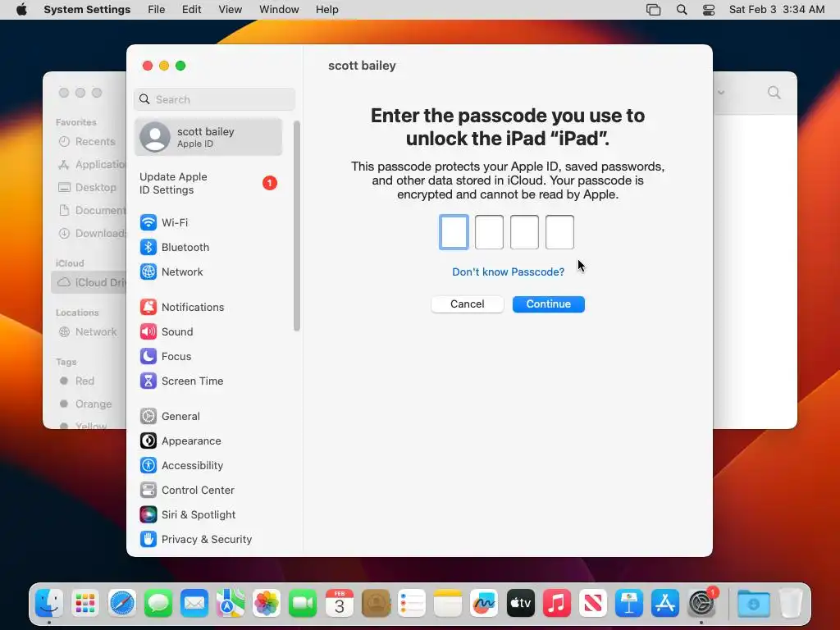The image size is (840, 630).
Task: Launch FaceTime from the Dock
Action: point(303,604)
